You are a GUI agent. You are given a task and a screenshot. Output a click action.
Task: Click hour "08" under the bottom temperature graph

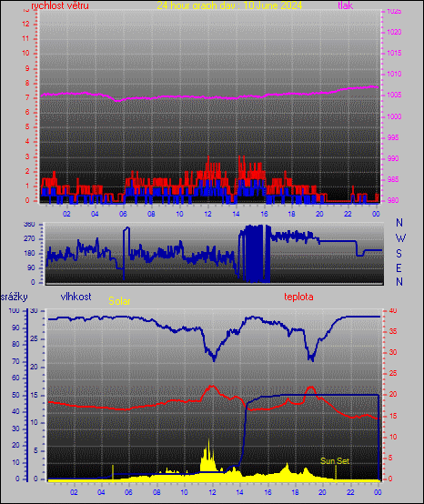(x=156, y=492)
